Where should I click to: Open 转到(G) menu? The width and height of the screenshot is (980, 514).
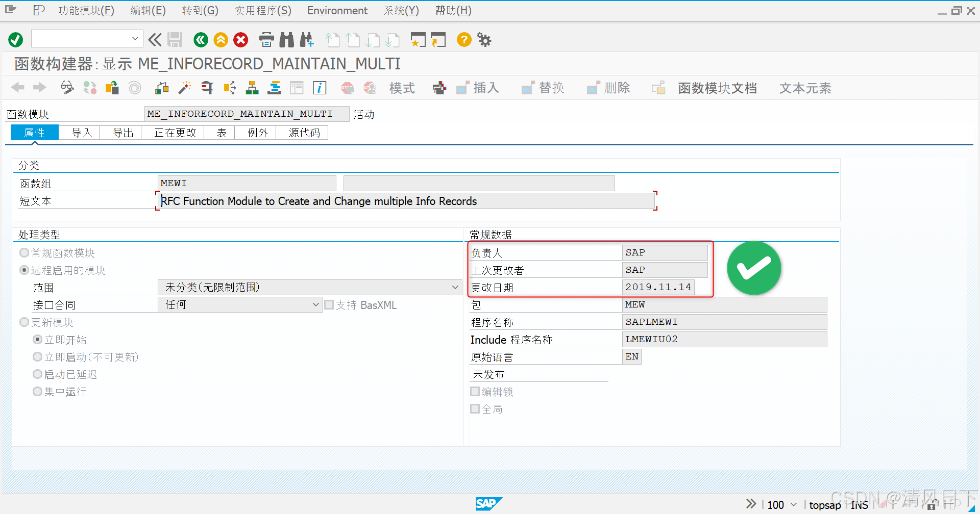pos(200,10)
